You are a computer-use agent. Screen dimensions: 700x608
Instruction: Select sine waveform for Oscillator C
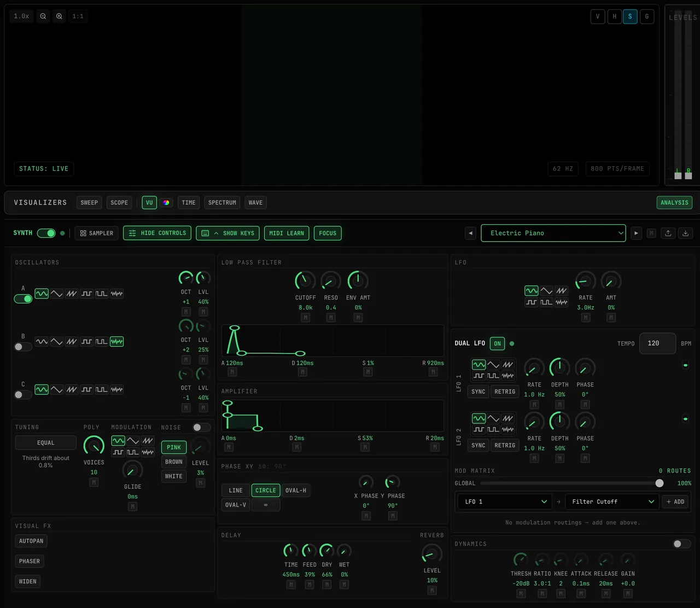coord(42,389)
